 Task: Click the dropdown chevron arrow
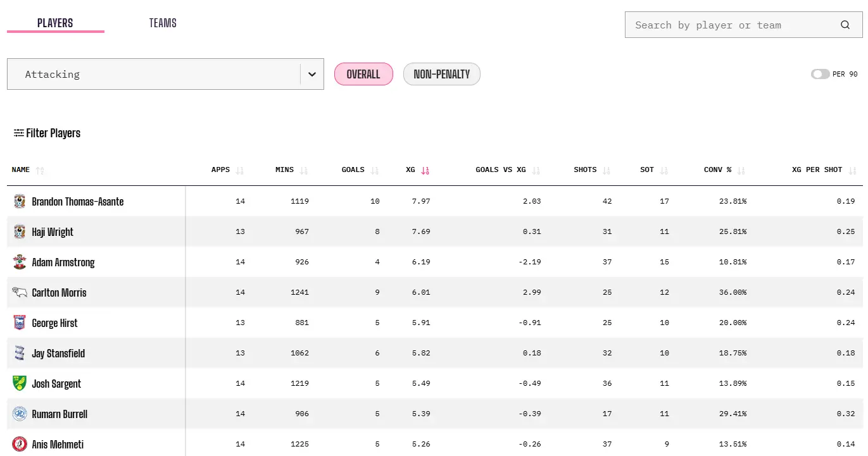(311, 74)
